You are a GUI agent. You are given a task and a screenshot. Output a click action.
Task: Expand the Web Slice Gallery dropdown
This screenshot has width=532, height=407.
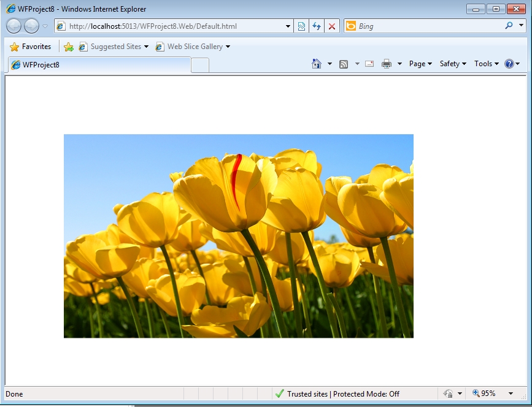coord(228,47)
